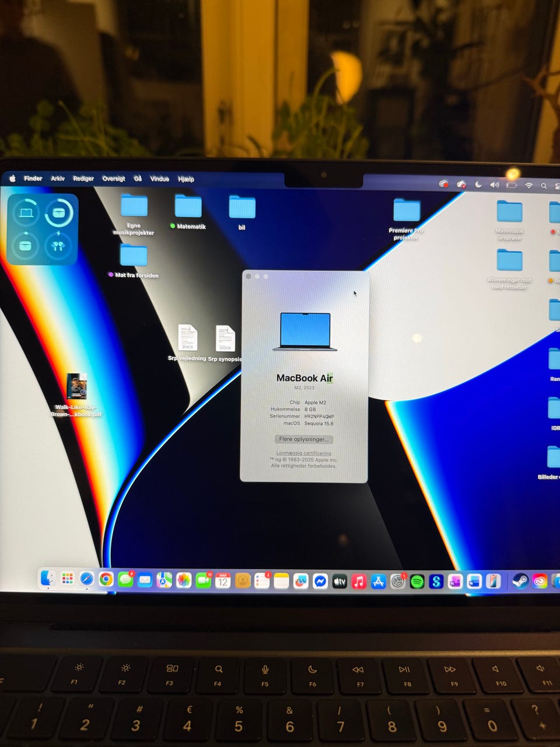The width and height of the screenshot is (560, 747).
Task: Click the serial number H92NPP4QWP
Action: point(319,417)
